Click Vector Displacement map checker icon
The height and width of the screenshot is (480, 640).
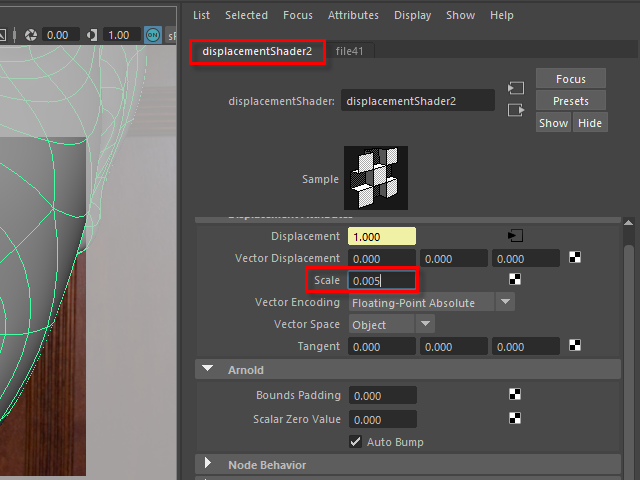[x=575, y=258]
